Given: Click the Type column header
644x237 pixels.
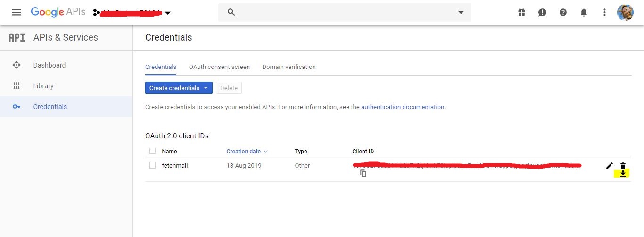Looking at the screenshot, I should coord(301,152).
